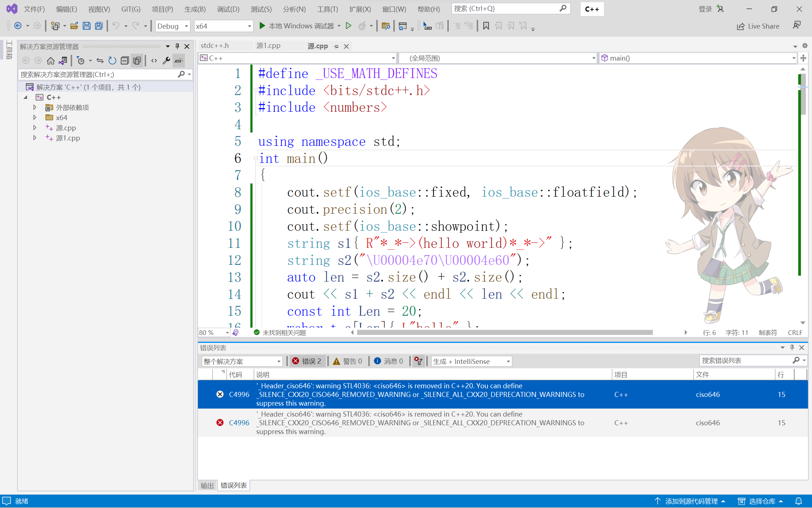This screenshot has width=812, height=508.
Task: Click the editor horizontal scrollbar
Action: tap(505, 332)
